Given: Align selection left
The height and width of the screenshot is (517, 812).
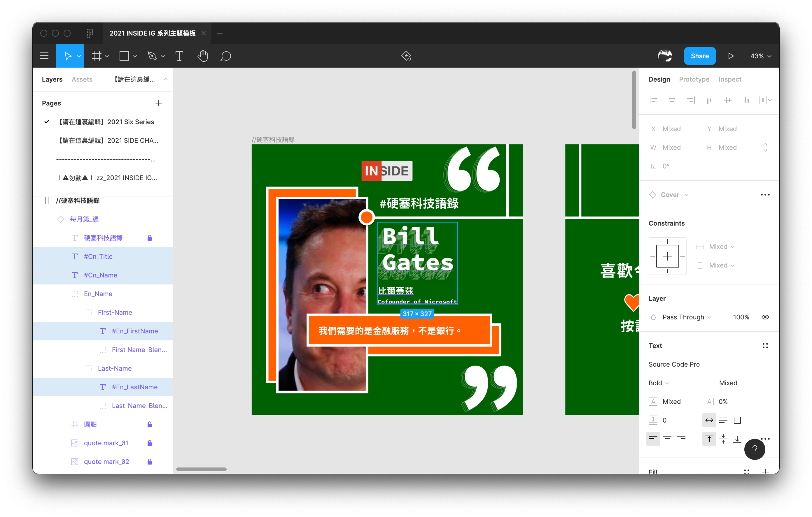Looking at the screenshot, I should click(654, 100).
